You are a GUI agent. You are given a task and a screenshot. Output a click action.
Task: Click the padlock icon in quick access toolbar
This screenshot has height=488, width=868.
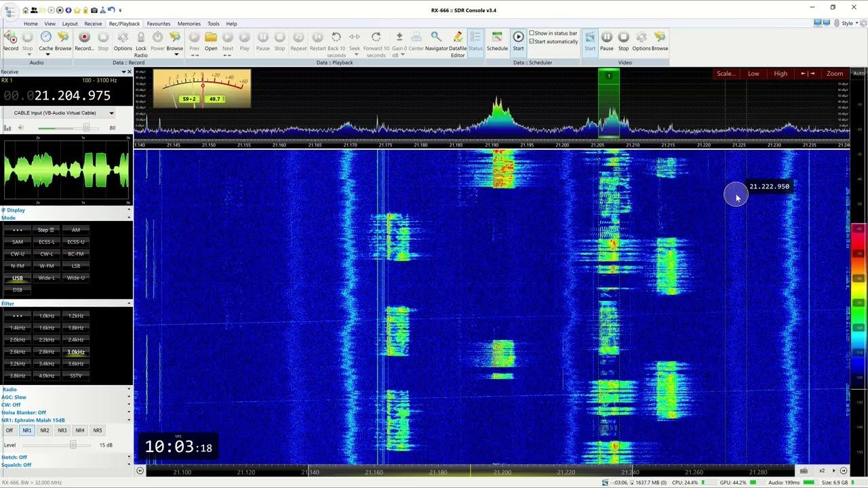pyautogui.click(x=85, y=10)
